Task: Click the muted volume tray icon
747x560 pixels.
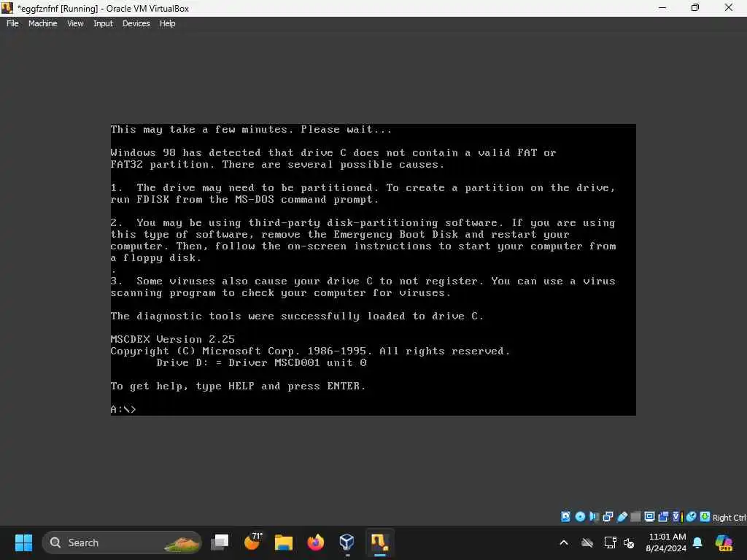Action: point(629,542)
